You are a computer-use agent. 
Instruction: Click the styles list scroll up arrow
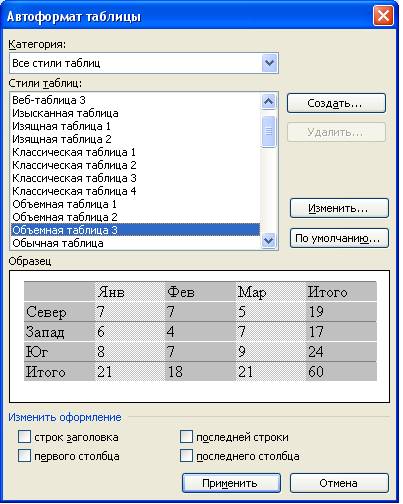[x=269, y=101]
